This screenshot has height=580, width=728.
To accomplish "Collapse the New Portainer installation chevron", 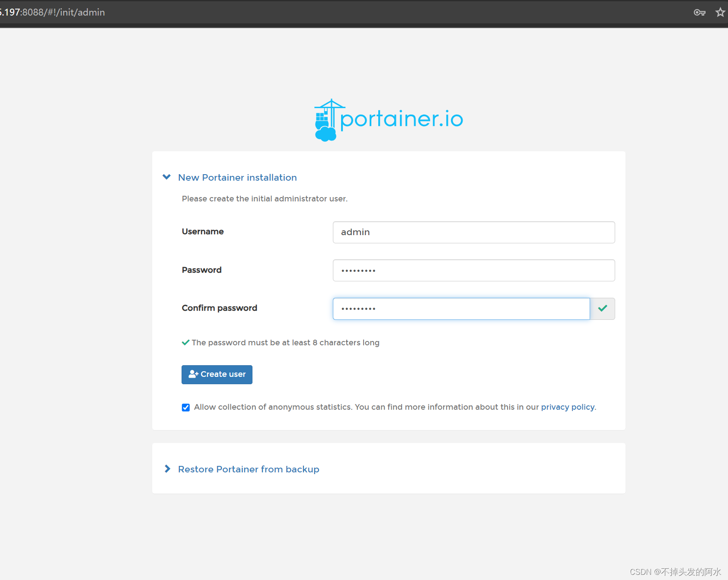I will (x=166, y=177).
